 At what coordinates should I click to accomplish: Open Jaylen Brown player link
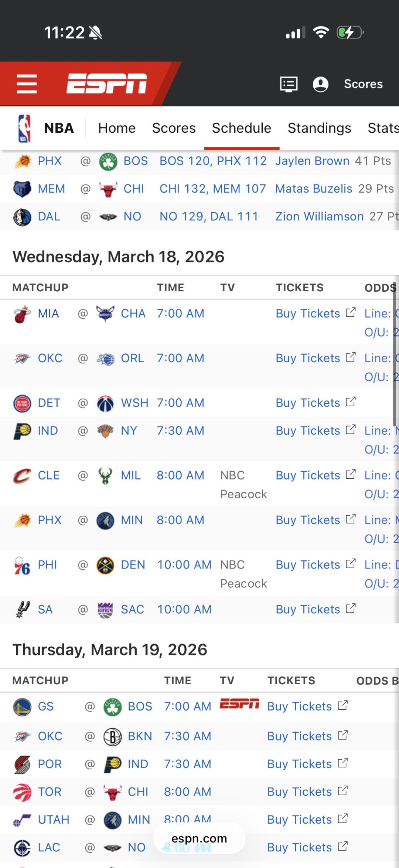(312, 161)
